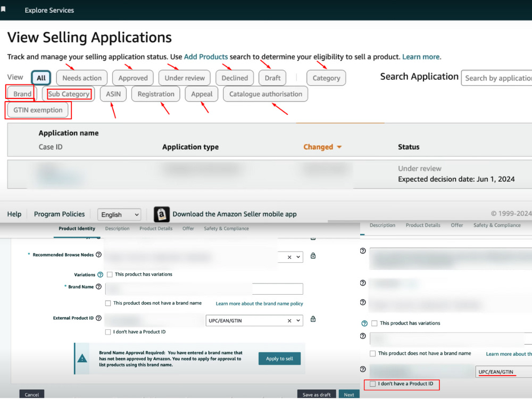Click the Next button
The height and width of the screenshot is (399, 532).
click(349, 394)
